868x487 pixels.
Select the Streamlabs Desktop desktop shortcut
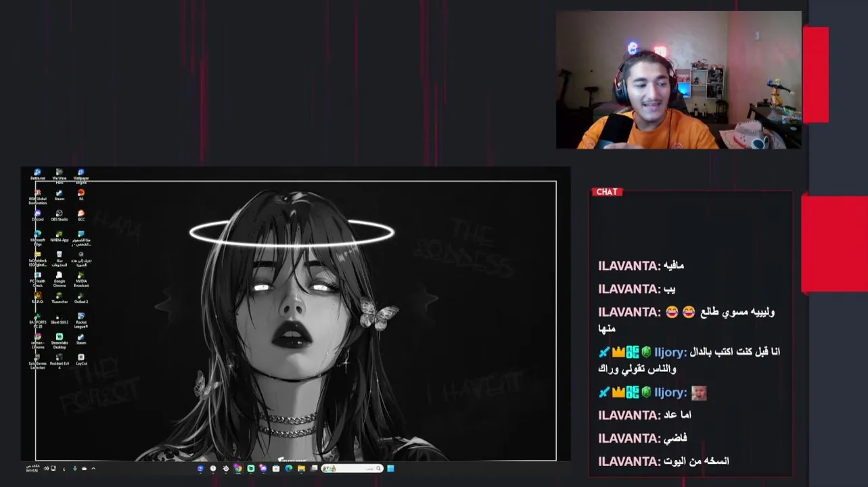coord(60,341)
